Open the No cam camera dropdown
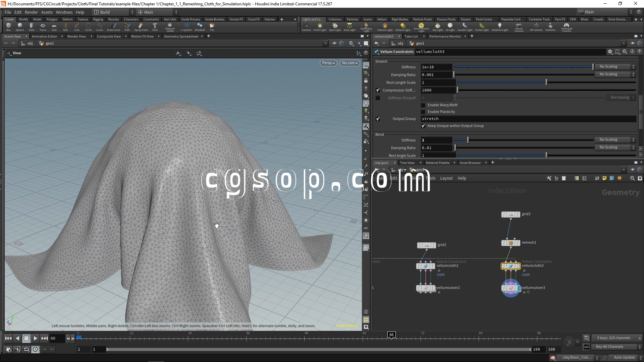The image size is (644, 362). pos(350,63)
